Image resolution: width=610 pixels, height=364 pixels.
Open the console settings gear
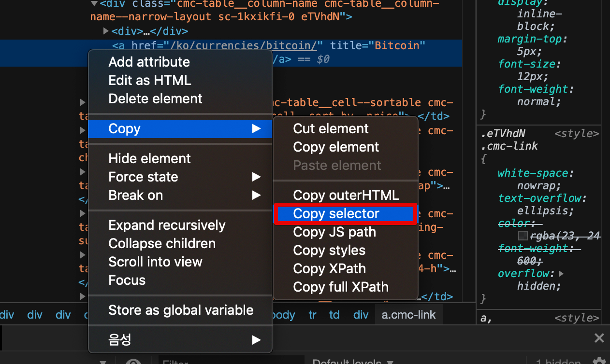pos(599,361)
